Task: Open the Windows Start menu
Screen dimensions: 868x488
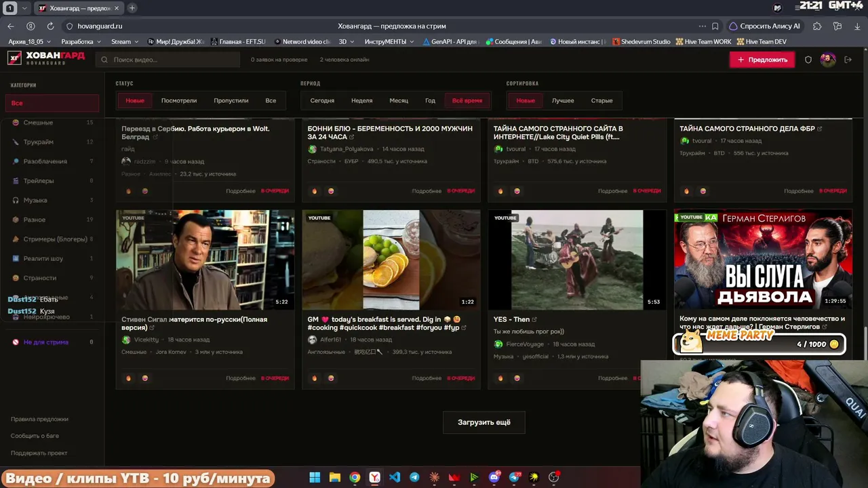Action: pos(315,477)
